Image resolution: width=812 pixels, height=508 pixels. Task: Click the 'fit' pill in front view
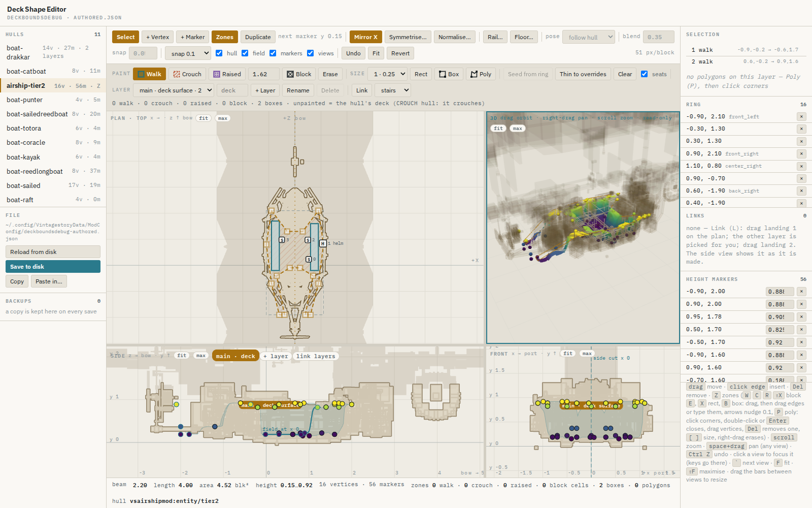tap(568, 354)
